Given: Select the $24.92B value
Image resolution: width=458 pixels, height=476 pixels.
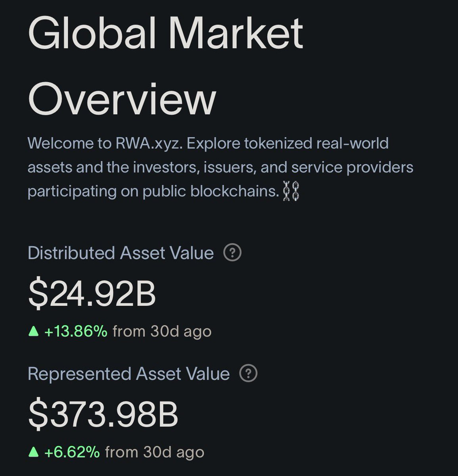Looking at the screenshot, I should (92, 294).
